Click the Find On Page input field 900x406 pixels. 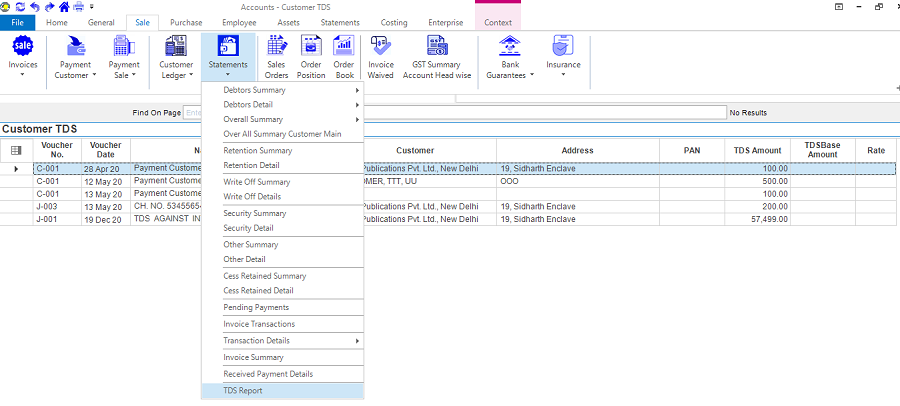click(x=192, y=113)
